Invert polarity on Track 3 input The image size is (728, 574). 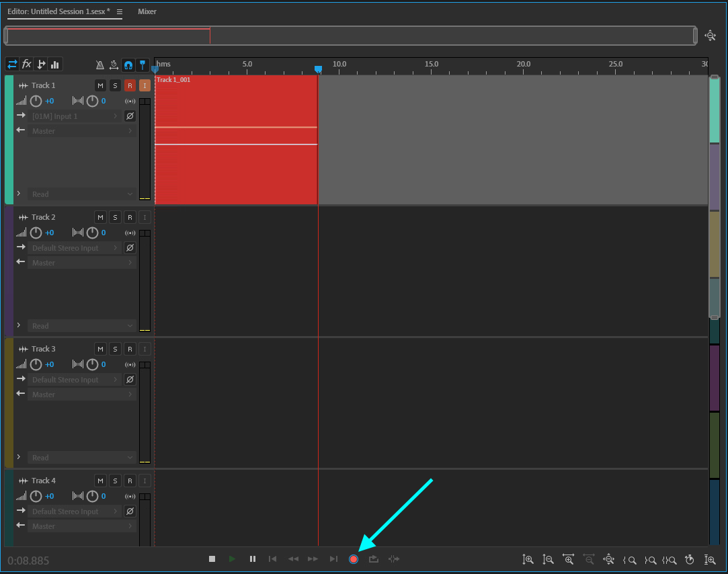coord(130,379)
